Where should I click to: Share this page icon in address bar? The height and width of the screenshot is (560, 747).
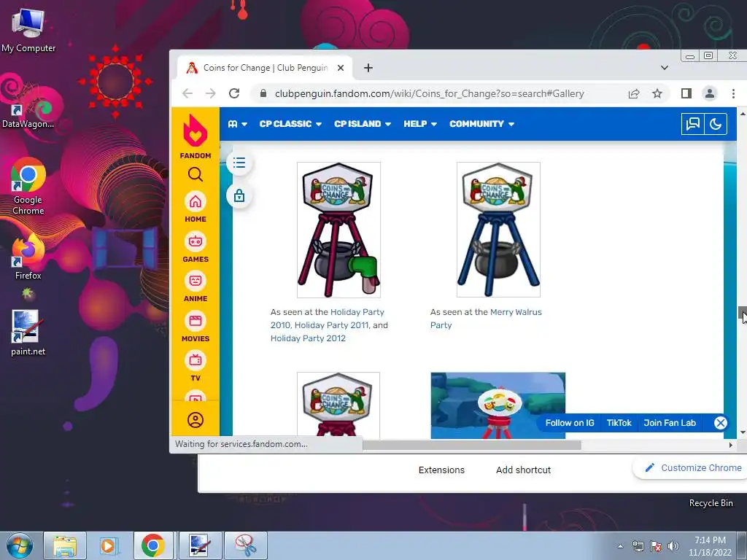tap(634, 93)
